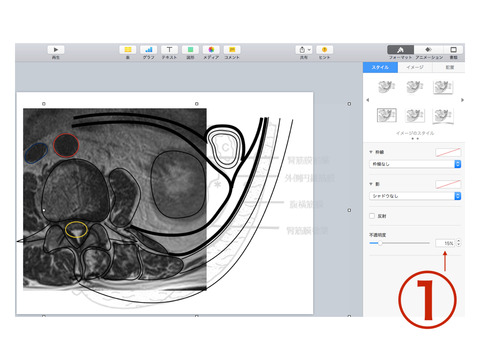Choose the second image style in top row

(x=415, y=87)
